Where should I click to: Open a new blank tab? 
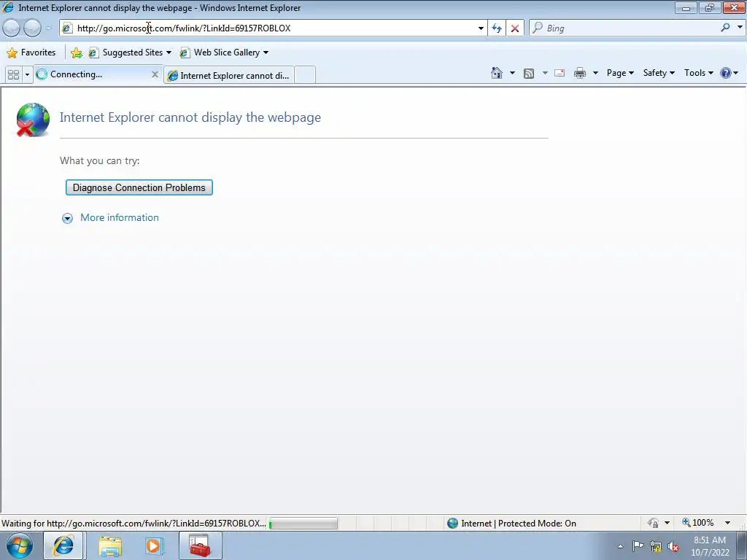pyautogui.click(x=305, y=75)
